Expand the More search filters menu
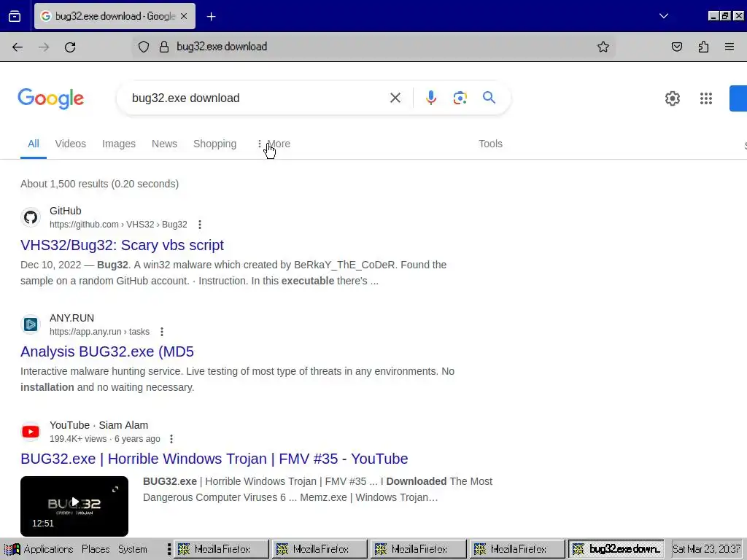The height and width of the screenshot is (560, 747). pos(274,144)
